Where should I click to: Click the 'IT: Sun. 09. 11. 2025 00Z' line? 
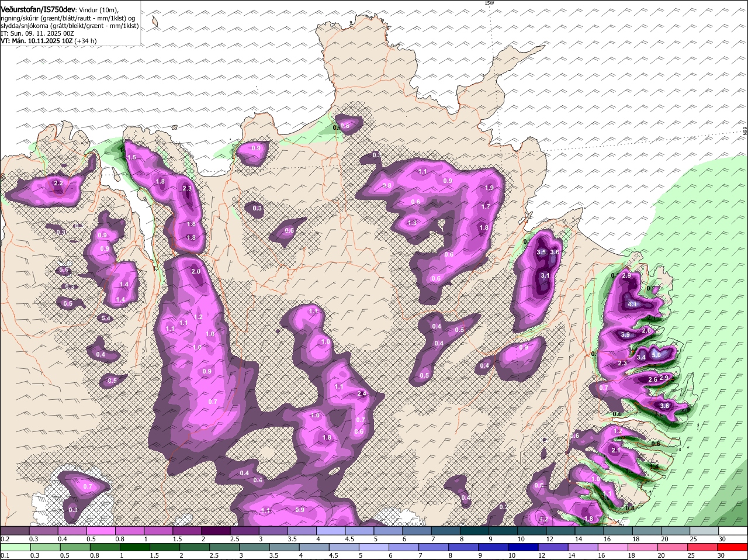[x=37, y=34]
